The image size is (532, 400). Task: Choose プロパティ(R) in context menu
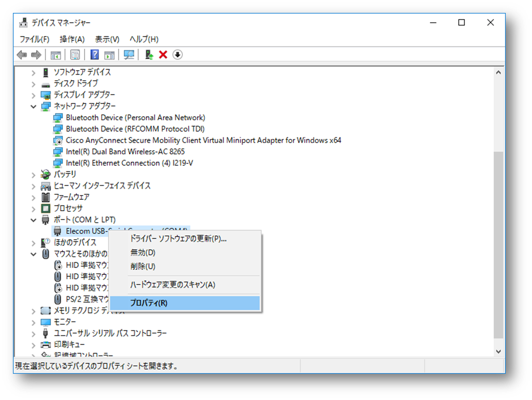click(185, 303)
